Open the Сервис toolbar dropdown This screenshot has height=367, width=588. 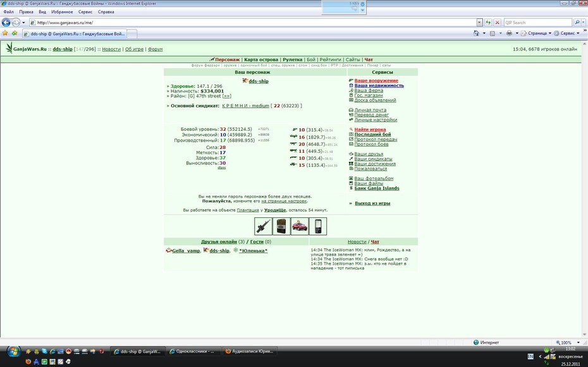click(567, 33)
